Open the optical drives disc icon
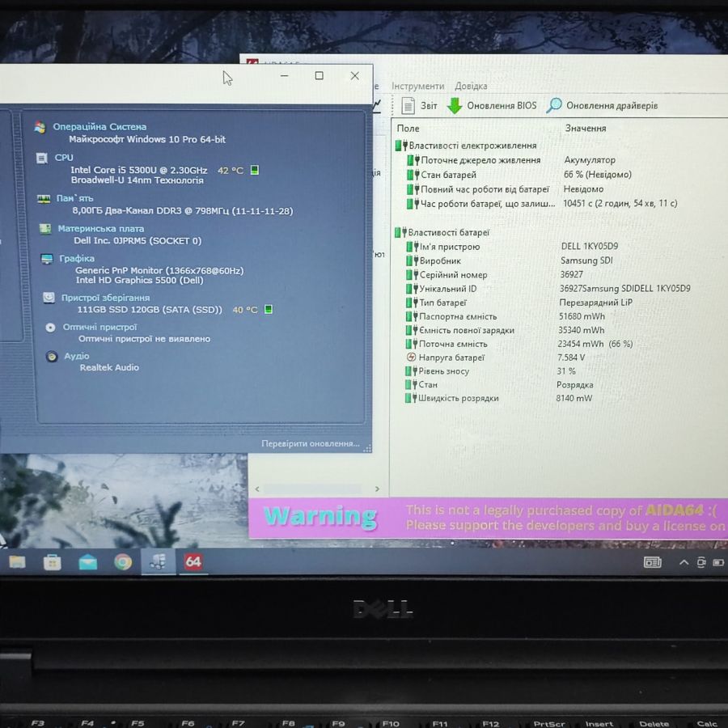The image size is (728, 728). click(50, 328)
